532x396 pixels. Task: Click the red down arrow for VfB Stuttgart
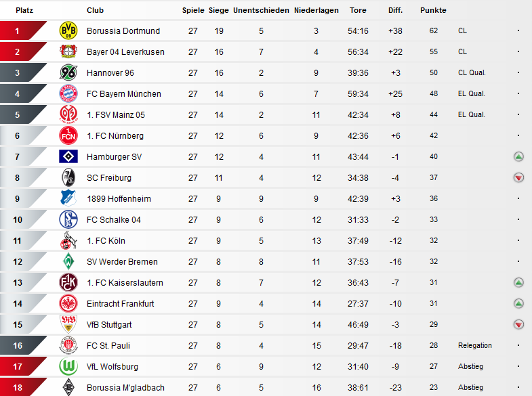(x=518, y=324)
